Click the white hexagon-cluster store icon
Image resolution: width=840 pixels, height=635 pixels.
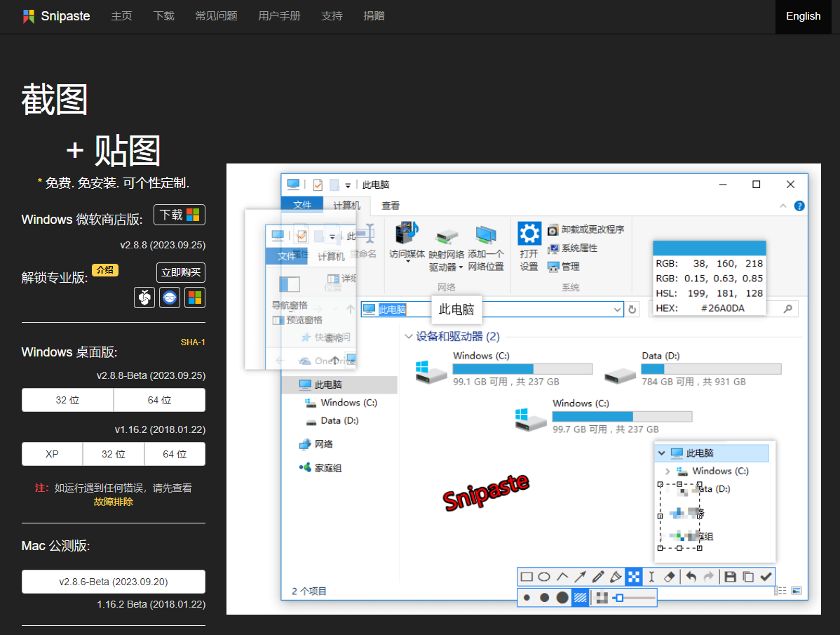tap(144, 298)
